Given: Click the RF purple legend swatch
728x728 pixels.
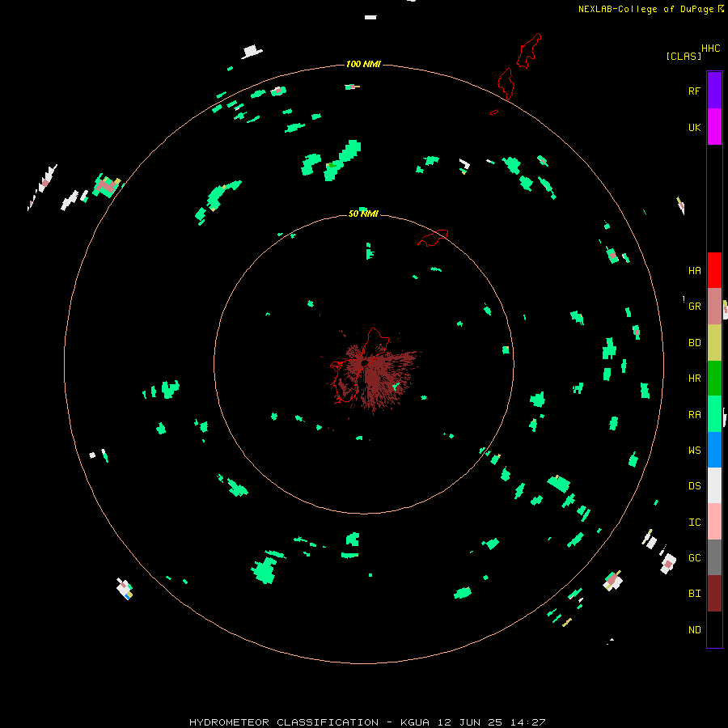Looking at the screenshot, I should tap(714, 91).
